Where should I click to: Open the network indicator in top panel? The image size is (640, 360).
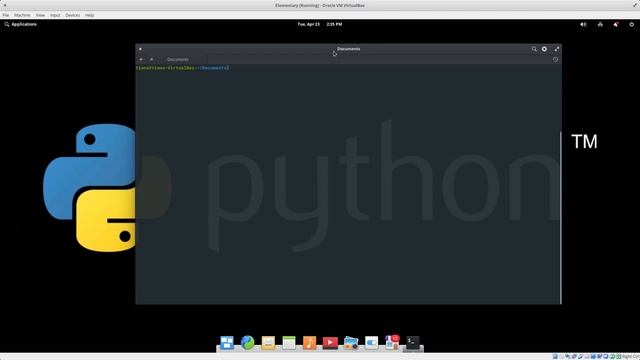point(600,24)
